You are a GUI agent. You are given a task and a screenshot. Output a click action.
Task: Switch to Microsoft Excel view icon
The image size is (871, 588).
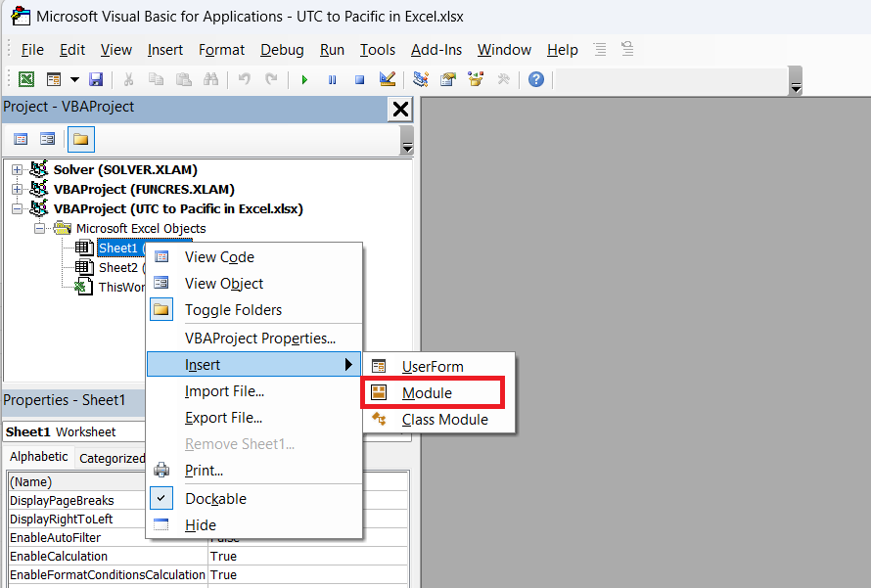pos(26,79)
